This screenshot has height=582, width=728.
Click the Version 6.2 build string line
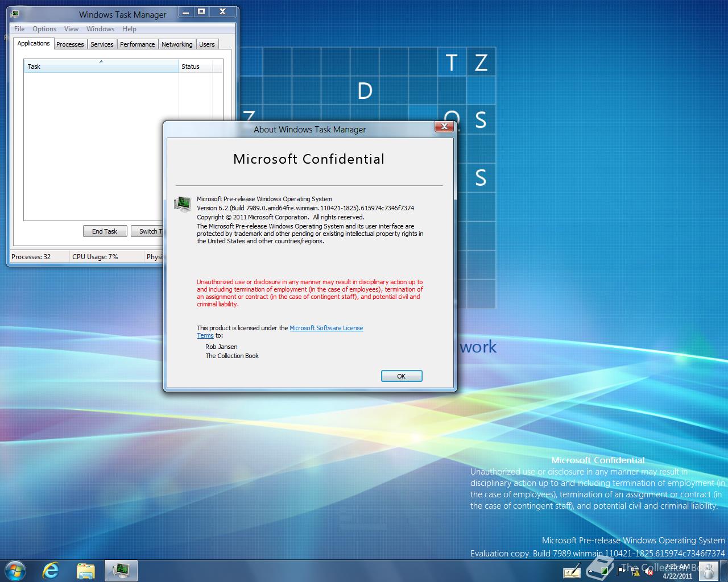305,208
